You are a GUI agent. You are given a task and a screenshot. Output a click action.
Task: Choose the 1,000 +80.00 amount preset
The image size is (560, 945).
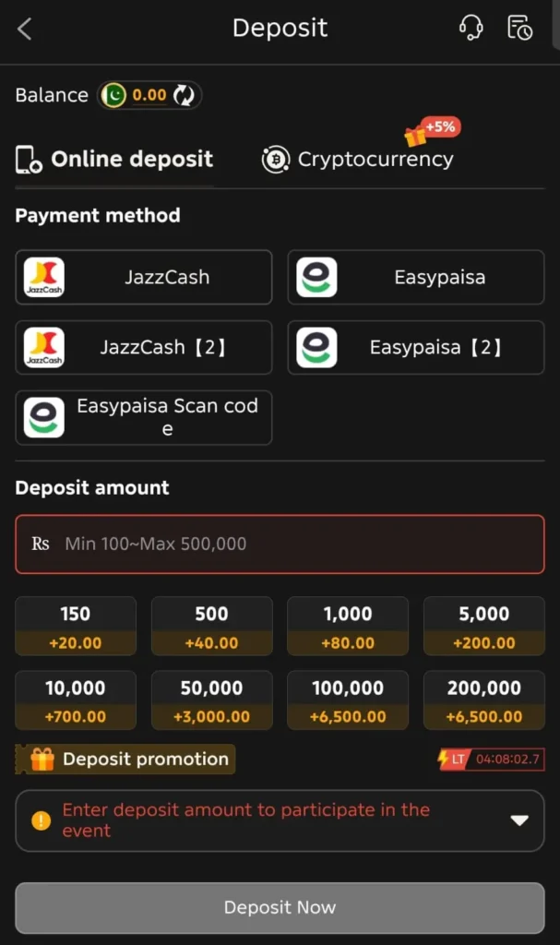[x=348, y=627]
